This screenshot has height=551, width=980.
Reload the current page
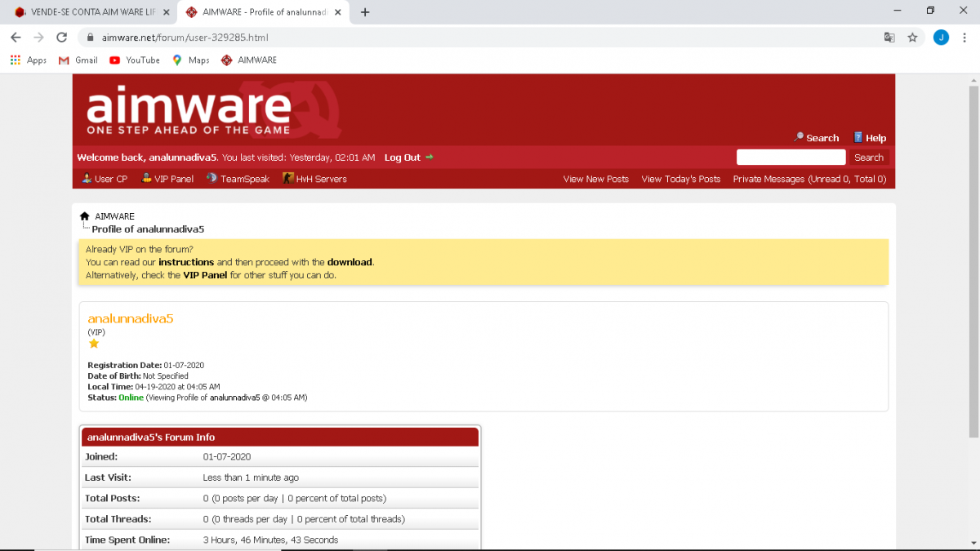(61, 38)
